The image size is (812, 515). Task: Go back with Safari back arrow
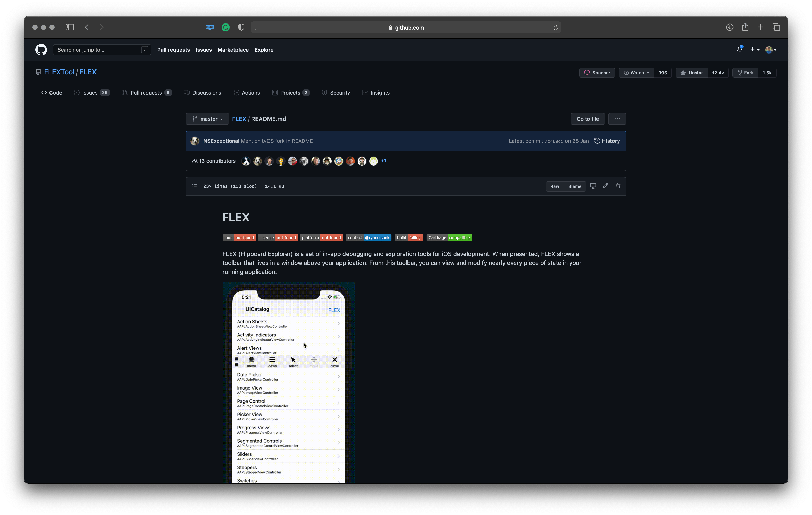tap(87, 27)
